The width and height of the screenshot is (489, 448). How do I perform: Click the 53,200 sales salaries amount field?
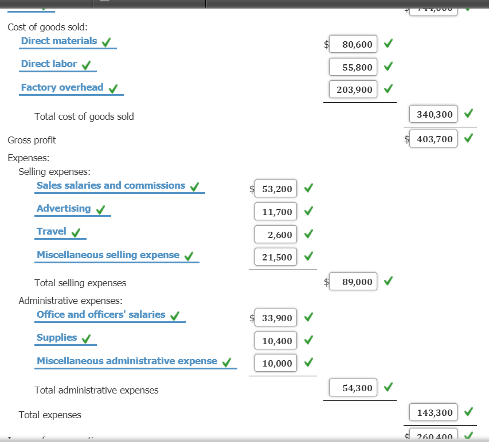coord(276,188)
